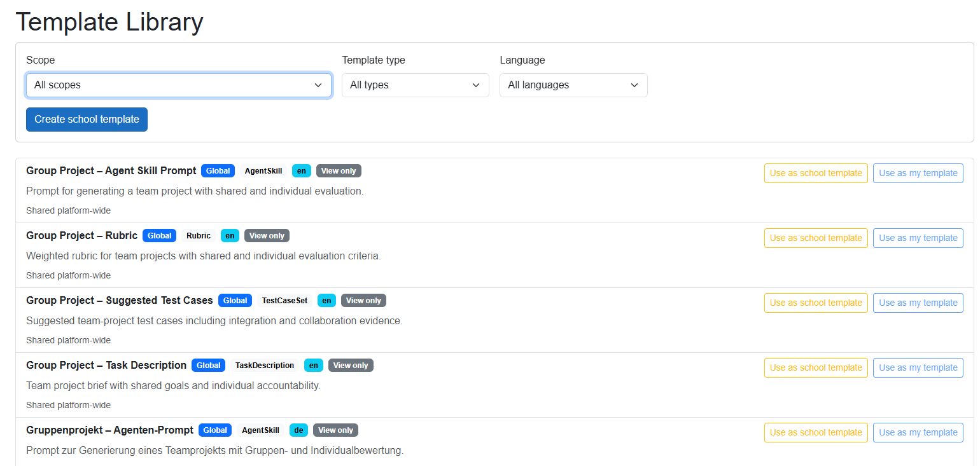This screenshot has width=980, height=466.
Task: Click 'Shared platform-wide' under Task Description
Action: tap(68, 405)
